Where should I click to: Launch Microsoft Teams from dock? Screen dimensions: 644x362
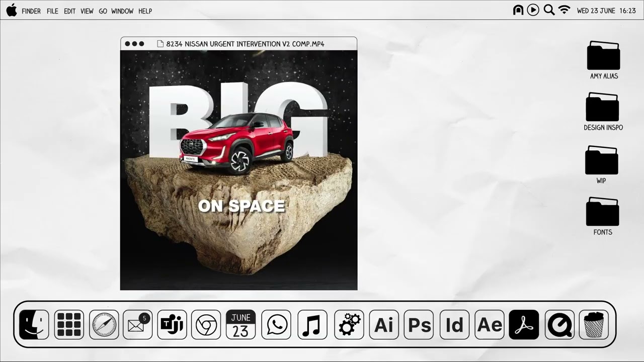172,324
